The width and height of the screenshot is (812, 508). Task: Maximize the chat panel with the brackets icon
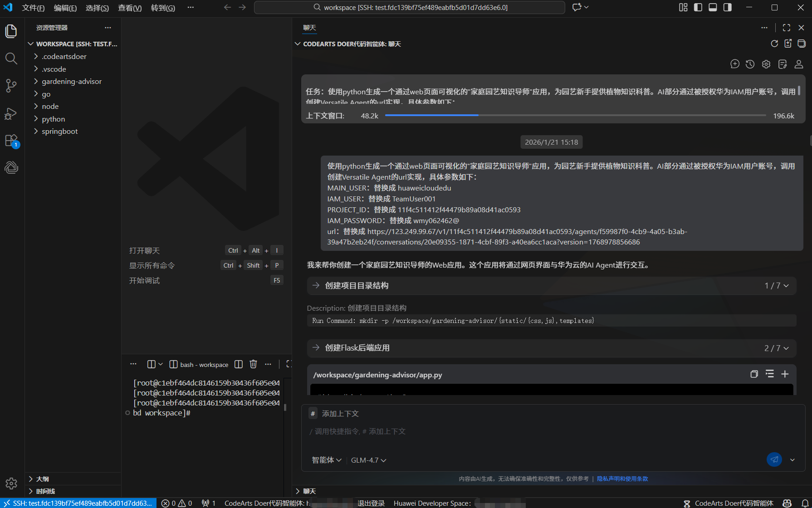pos(787,28)
